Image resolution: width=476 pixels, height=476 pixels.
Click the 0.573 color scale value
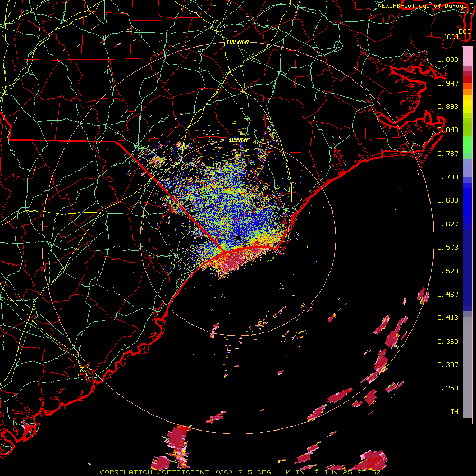click(x=448, y=248)
